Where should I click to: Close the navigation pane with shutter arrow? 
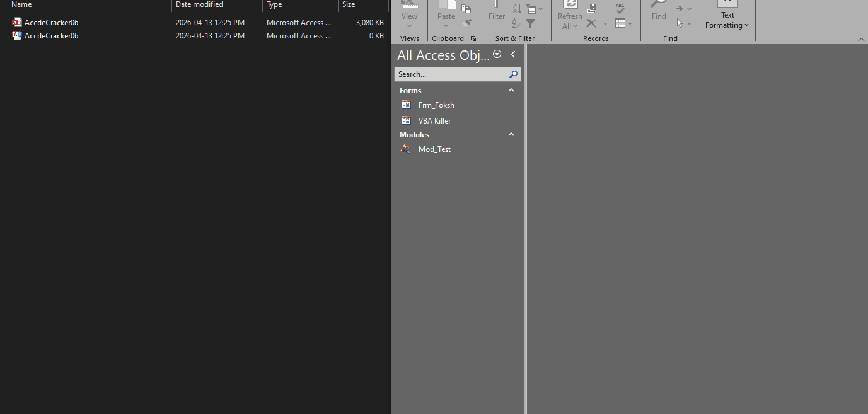tap(513, 55)
